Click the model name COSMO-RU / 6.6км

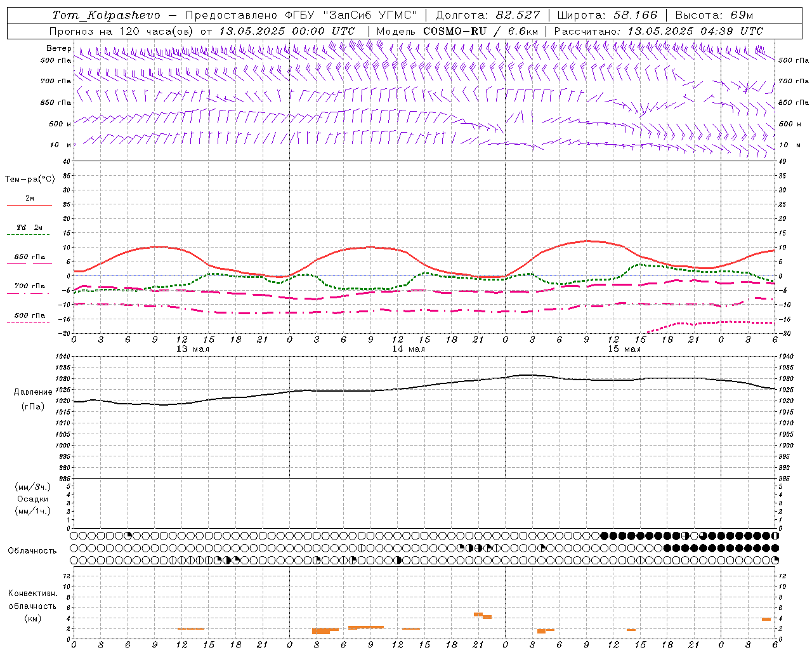(x=480, y=31)
